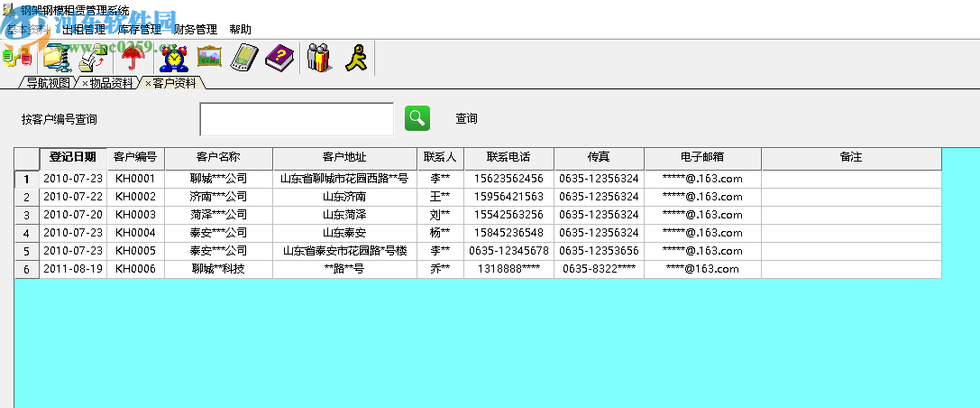
Task: Click the 客户名称 column header
Action: point(219,158)
